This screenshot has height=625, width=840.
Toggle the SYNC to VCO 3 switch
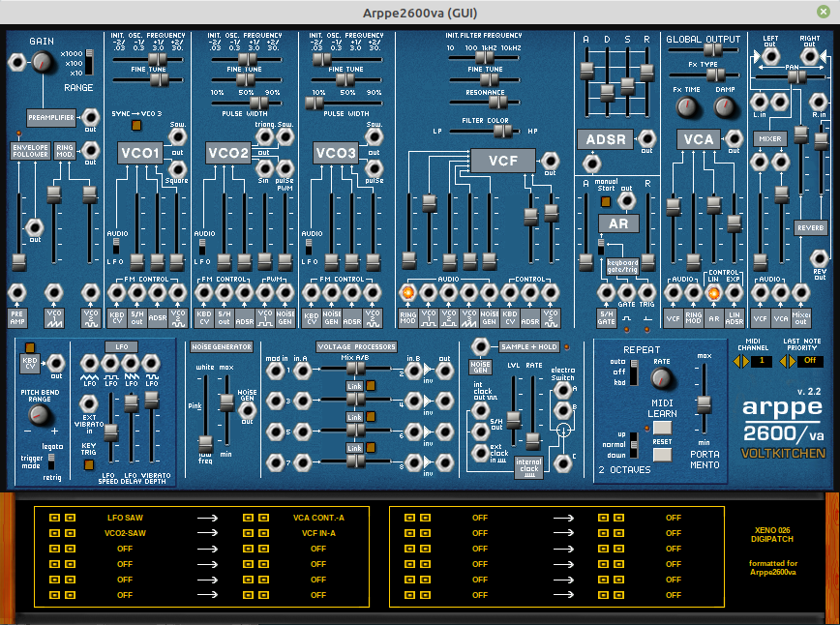click(x=136, y=126)
